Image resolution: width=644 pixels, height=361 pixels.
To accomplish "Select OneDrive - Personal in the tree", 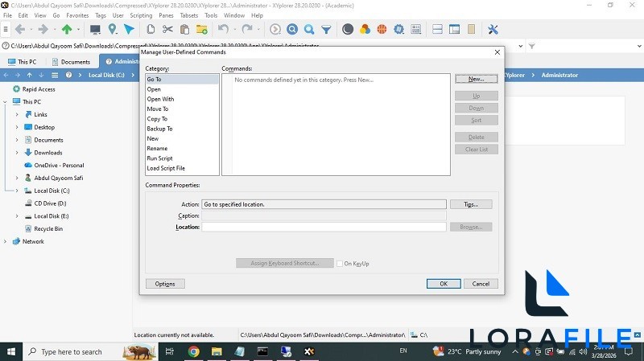I will (x=59, y=166).
